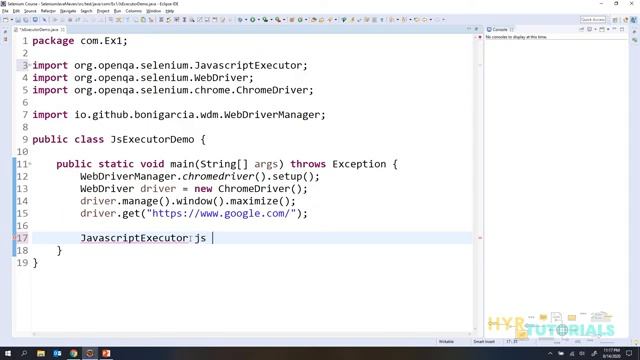Open the New dropdown arrow
The height and width of the screenshot is (360, 640).
[12, 20]
